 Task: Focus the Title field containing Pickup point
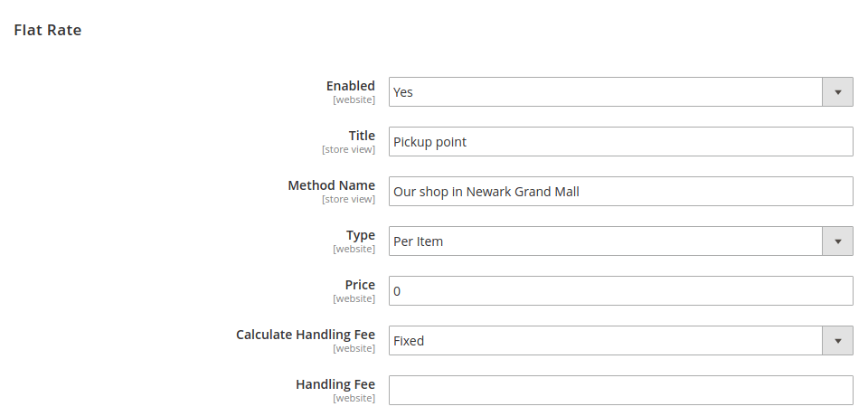pyautogui.click(x=620, y=142)
